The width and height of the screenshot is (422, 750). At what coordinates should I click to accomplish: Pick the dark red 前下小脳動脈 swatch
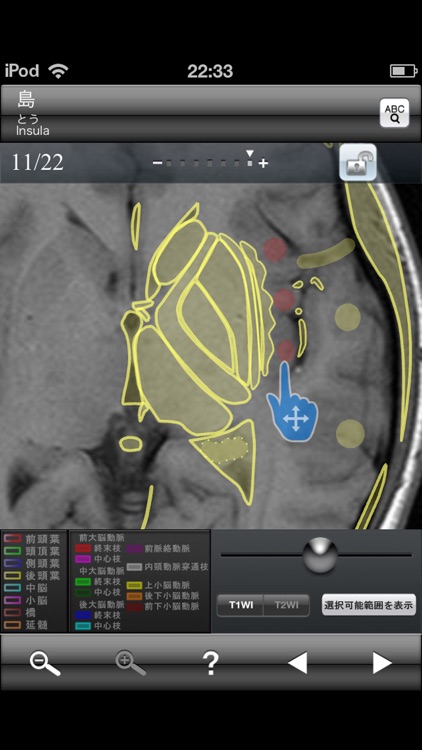pyautogui.click(x=134, y=607)
